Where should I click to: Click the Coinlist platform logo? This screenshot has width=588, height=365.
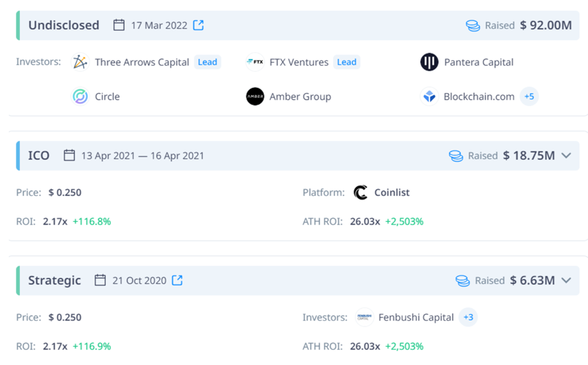pyautogui.click(x=361, y=193)
